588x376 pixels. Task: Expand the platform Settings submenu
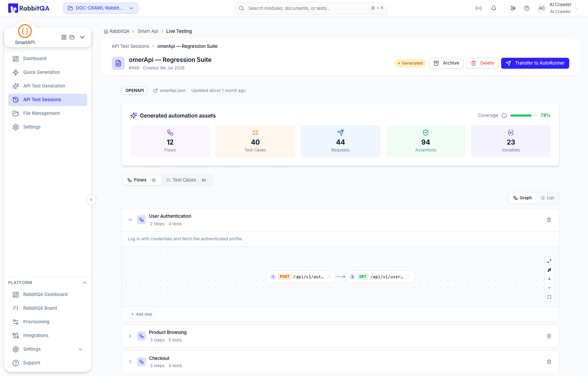pos(80,349)
